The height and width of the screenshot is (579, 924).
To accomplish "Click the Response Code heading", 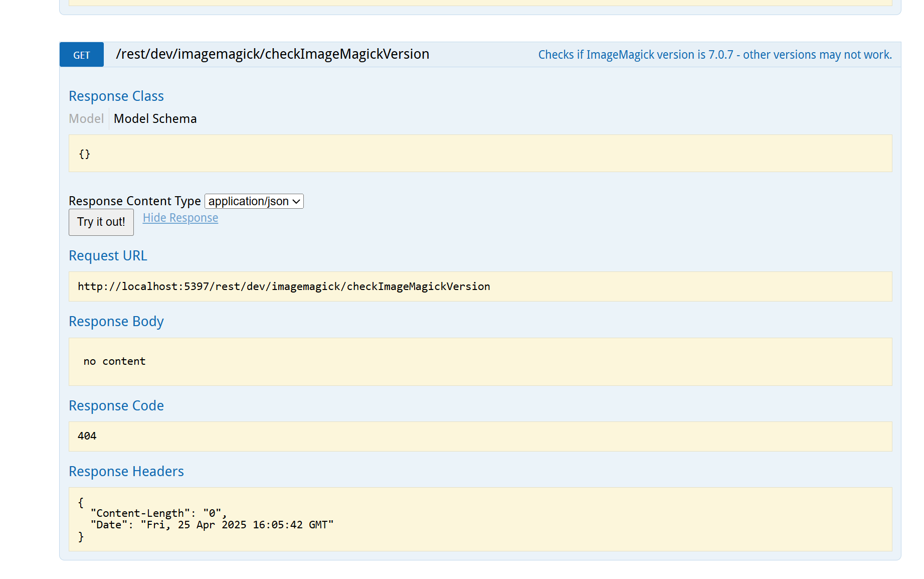I will coord(116,405).
